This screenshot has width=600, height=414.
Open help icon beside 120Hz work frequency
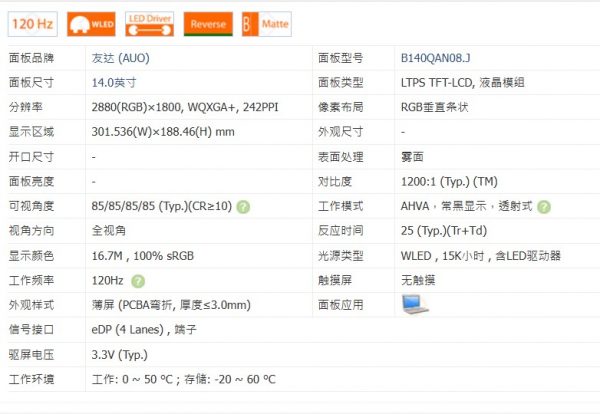(138, 282)
